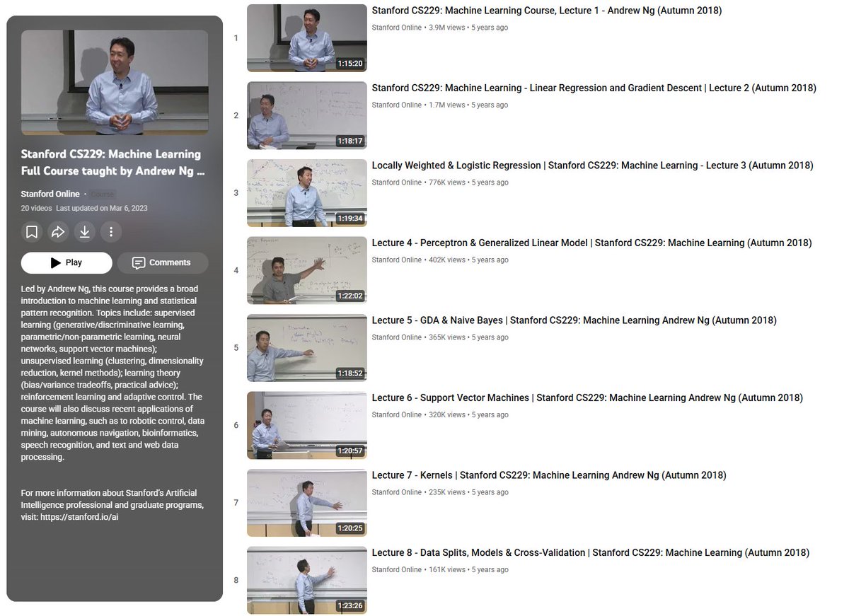Open Lecture 8 thumbnail with 1:23:26 duration
Viewport: 849px width, 616px height.
(307, 580)
